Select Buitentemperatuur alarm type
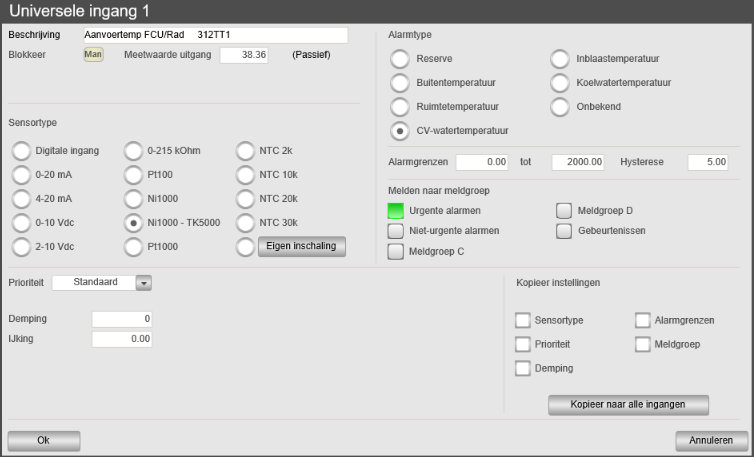This screenshot has height=457, width=754. pos(400,82)
